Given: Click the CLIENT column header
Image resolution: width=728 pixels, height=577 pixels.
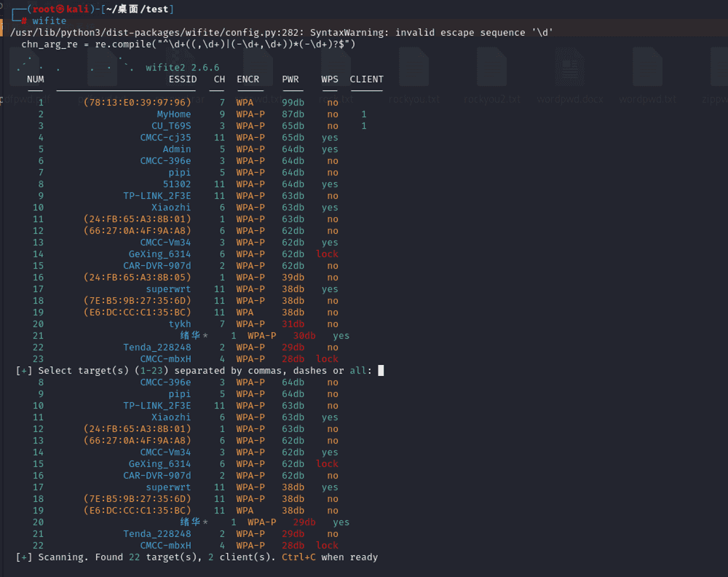Looking at the screenshot, I should click(x=366, y=79).
